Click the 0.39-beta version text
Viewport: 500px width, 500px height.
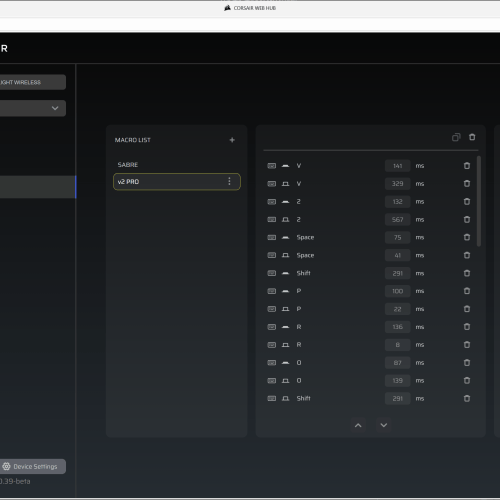[x=15, y=481]
